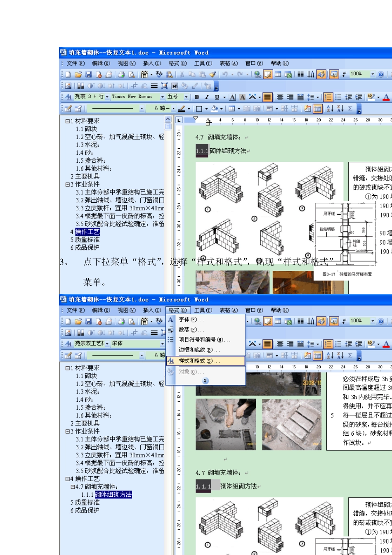Viewport: 392px width, 555px height.
Task: Open 文件 menu in upper Word window
Action: tap(76, 64)
